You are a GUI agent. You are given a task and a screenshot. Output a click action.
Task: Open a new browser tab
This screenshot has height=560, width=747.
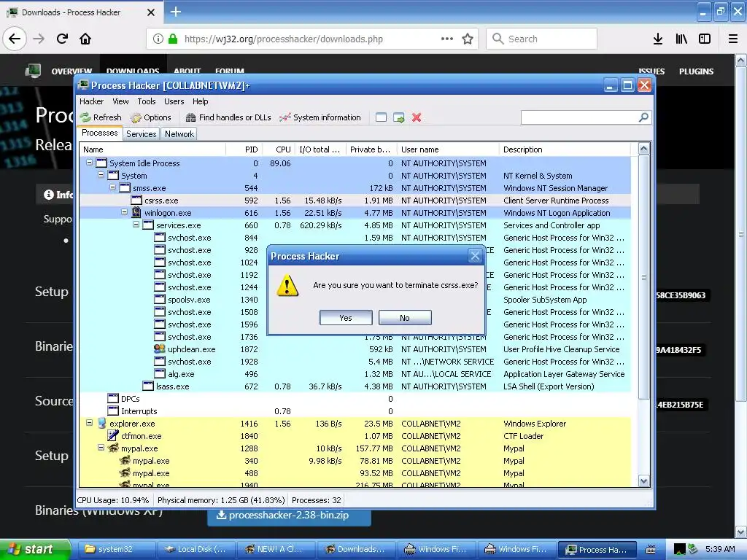coord(175,12)
